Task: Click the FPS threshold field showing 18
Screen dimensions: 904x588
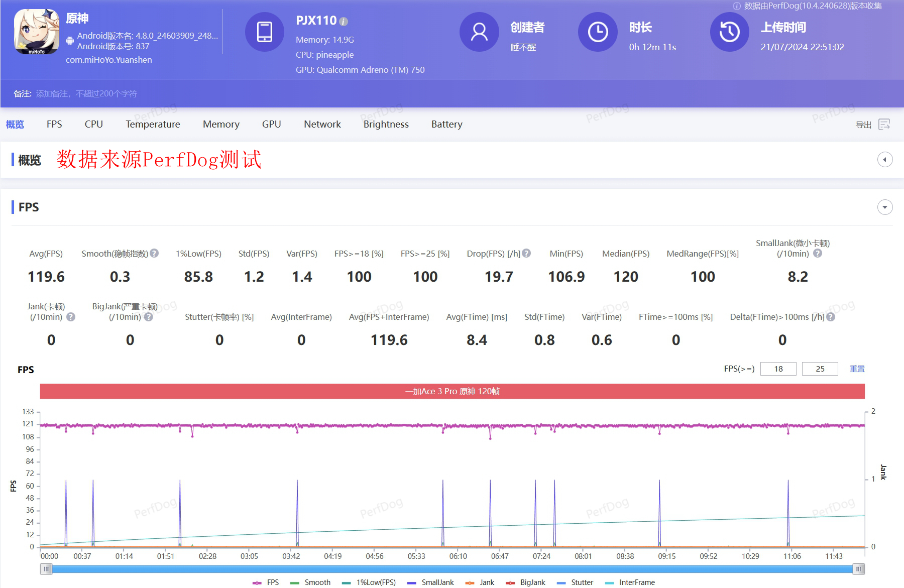Action: pos(778,369)
